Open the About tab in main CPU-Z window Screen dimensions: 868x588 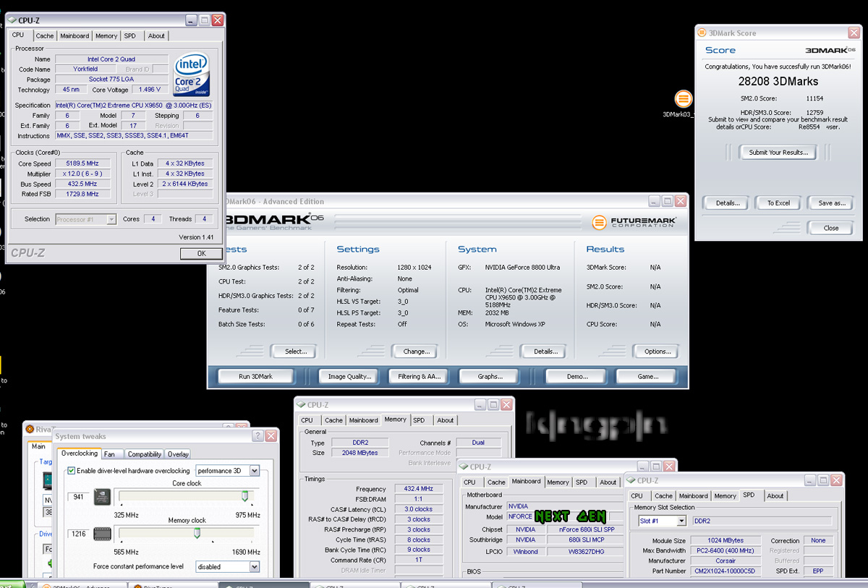tap(156, 35)
